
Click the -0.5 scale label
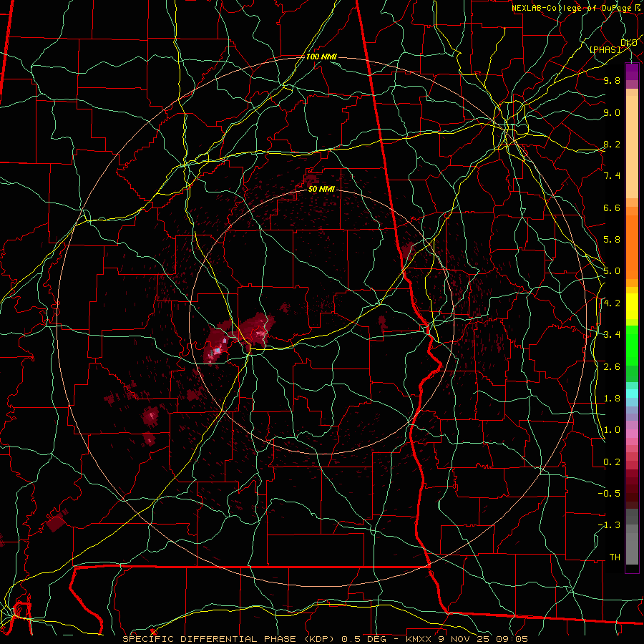[609, 494]
